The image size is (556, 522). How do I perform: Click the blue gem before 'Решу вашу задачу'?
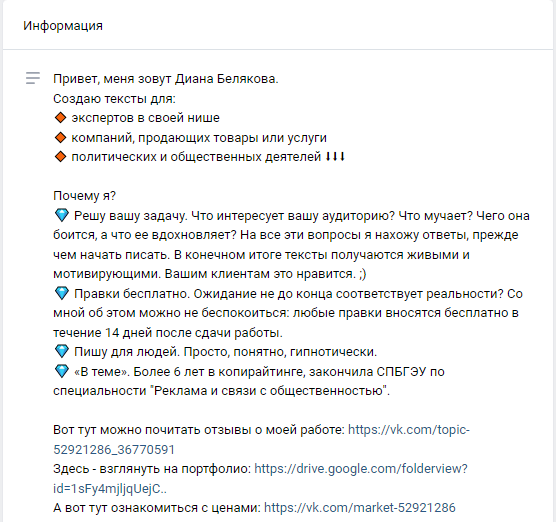point(62,216)
